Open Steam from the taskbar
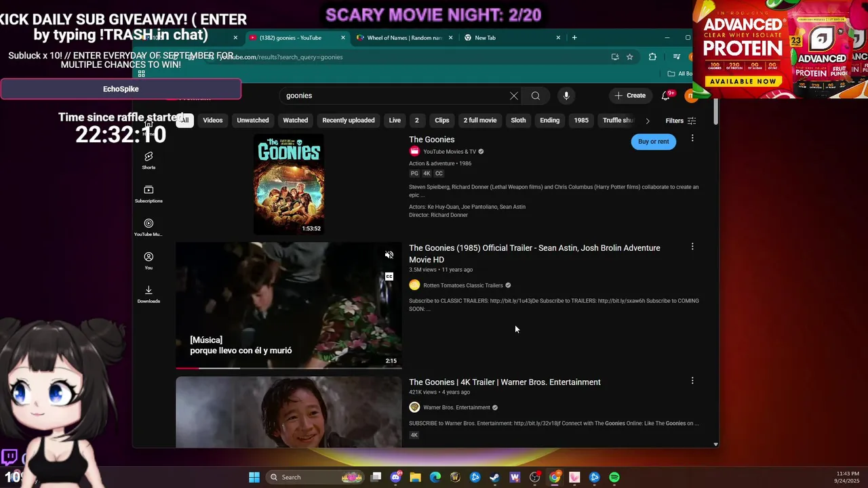The image size is (868, 488). point(495,477)
